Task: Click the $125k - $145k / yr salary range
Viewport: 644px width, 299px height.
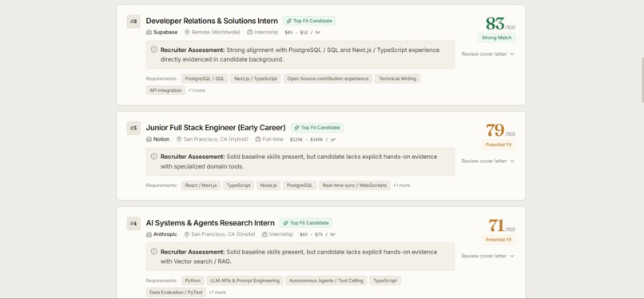Action: 312,140
